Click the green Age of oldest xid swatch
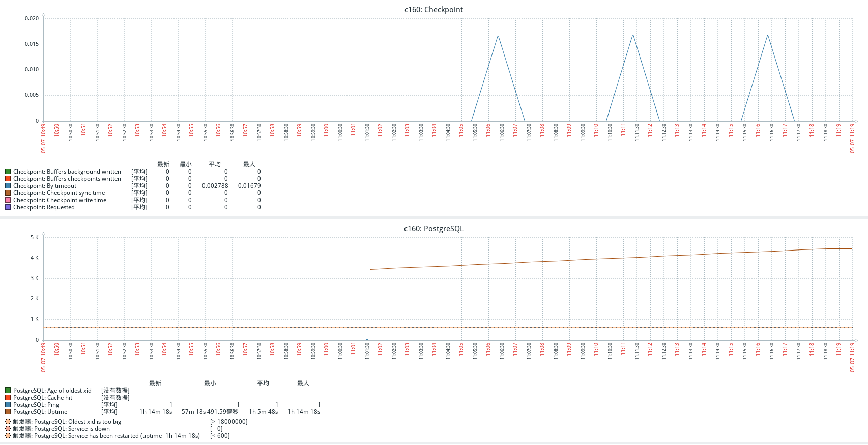 (8, 391)
